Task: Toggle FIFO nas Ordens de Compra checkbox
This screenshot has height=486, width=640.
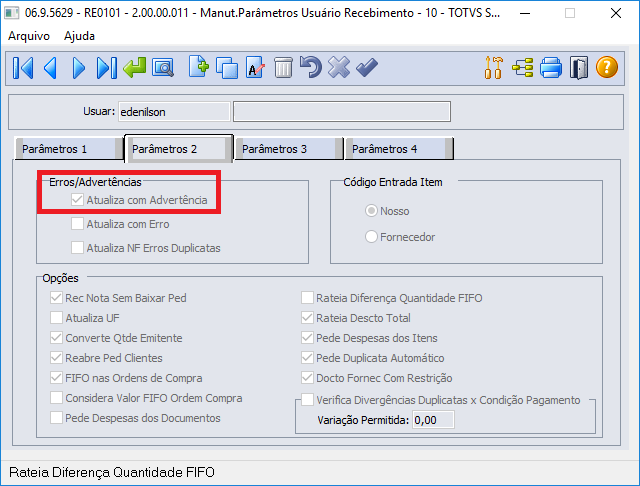Action: 56,377
